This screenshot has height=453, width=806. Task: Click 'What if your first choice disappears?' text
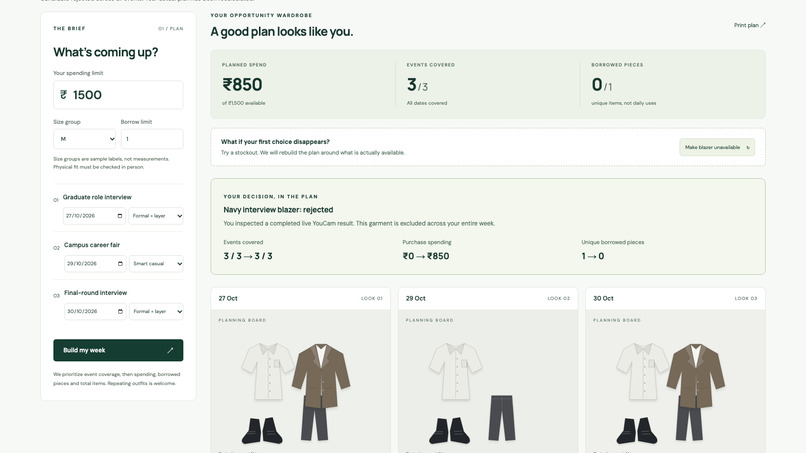pyautogui.click(x=275, y=141)
